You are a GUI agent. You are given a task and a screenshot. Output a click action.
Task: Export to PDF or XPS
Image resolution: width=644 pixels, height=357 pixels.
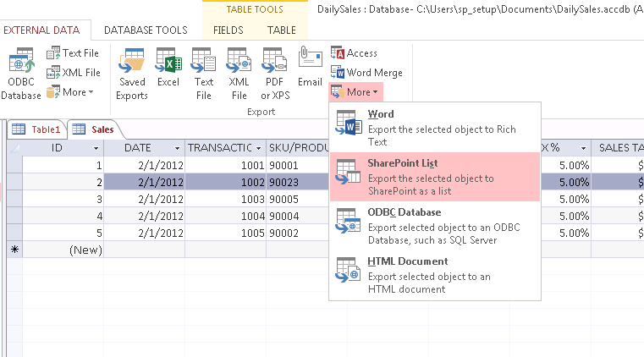(x=275, y=74)
